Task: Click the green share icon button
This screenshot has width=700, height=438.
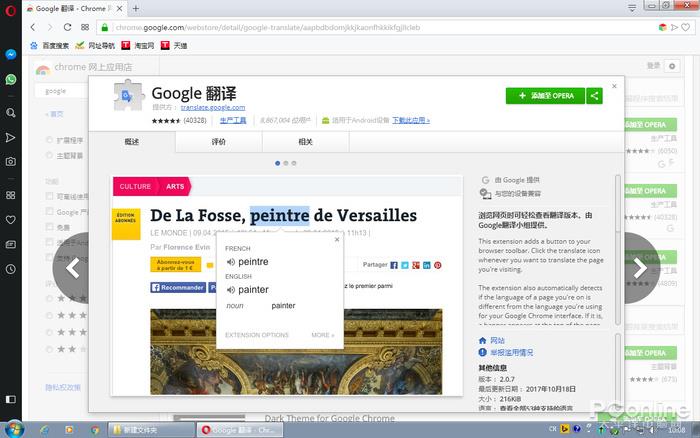Action: (x=595, y=96)
